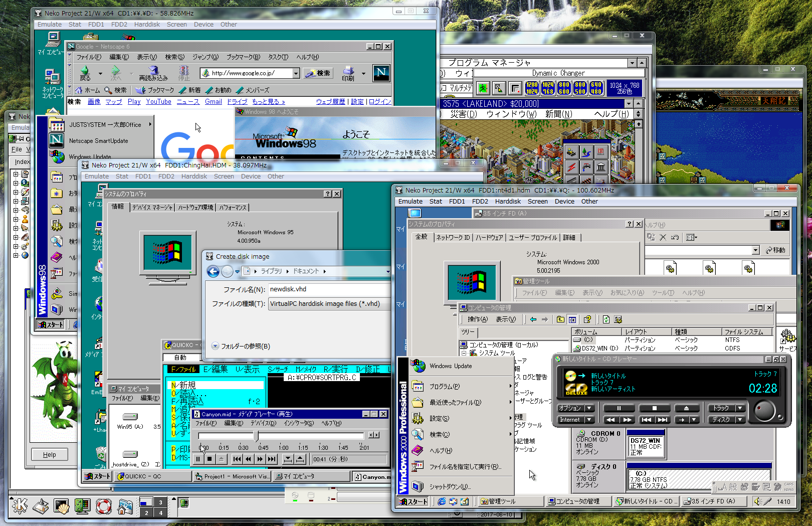The width and height of the screenshot is (812, 526).
Task: Open the Netscape URL address dropdown
Action: click(x=296, y=73)
